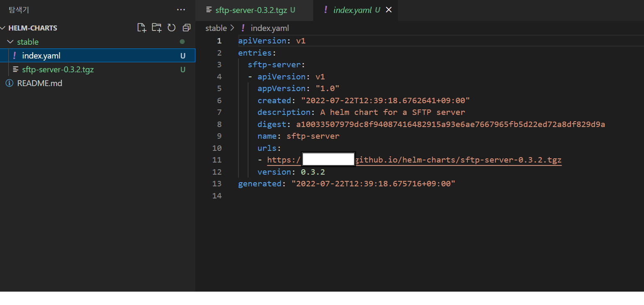Click the 'urls:' key at line 10
The width and height of the screenshot is (644, 305).
pyautogui.click(x=269, y=148)
